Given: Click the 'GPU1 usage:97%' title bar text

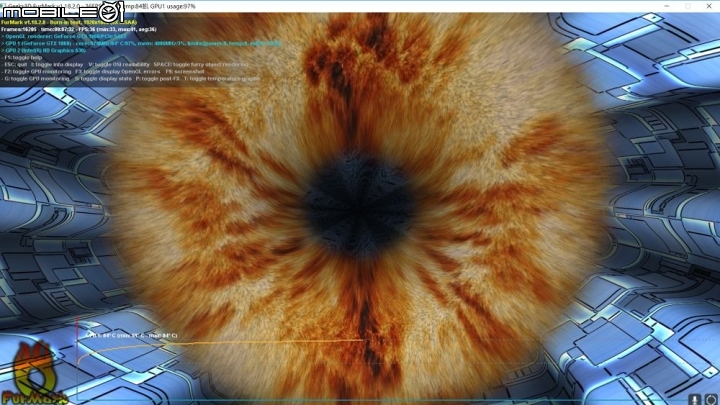Looking at the screenshot, I should 173,6.
